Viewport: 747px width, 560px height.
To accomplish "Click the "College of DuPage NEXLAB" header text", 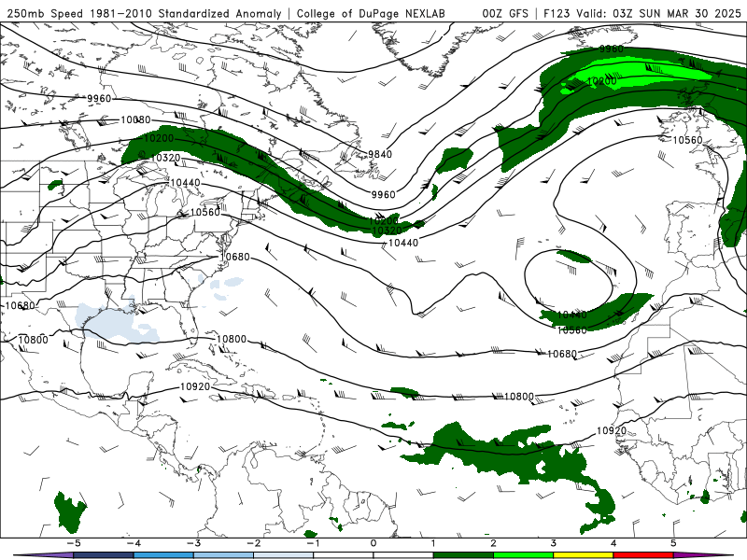I will [x=371, y=13].
